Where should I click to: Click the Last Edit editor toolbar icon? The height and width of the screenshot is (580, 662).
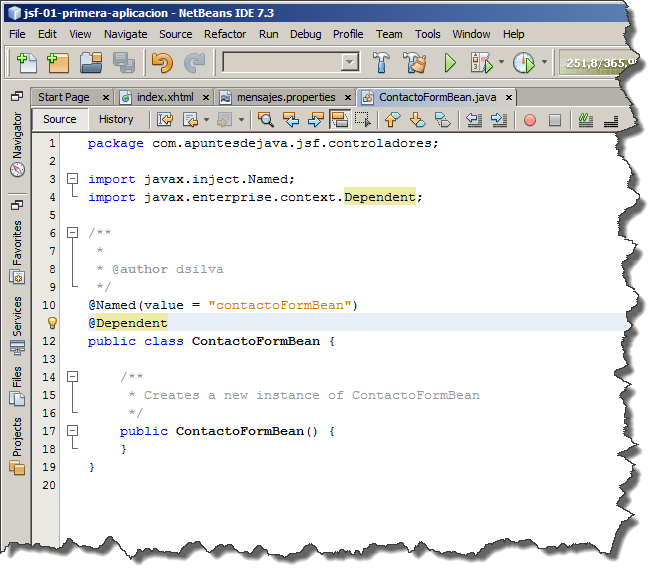[x=165, y=120]
